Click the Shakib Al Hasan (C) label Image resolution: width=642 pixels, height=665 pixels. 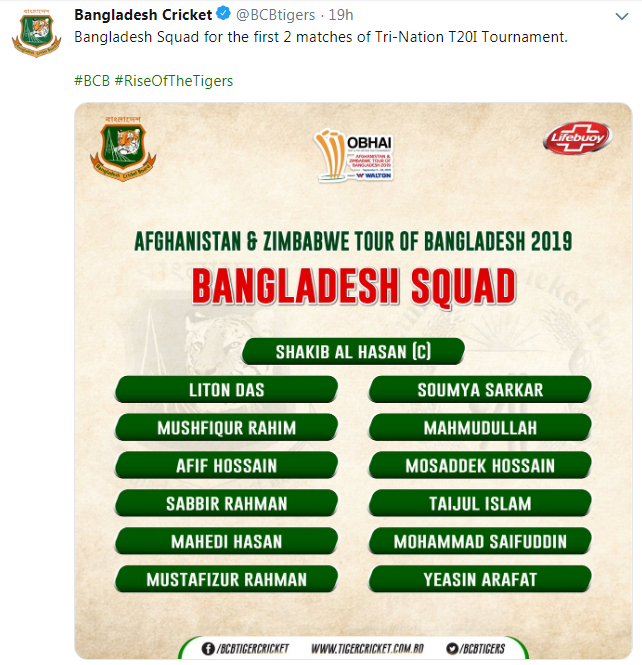point(353,352)
